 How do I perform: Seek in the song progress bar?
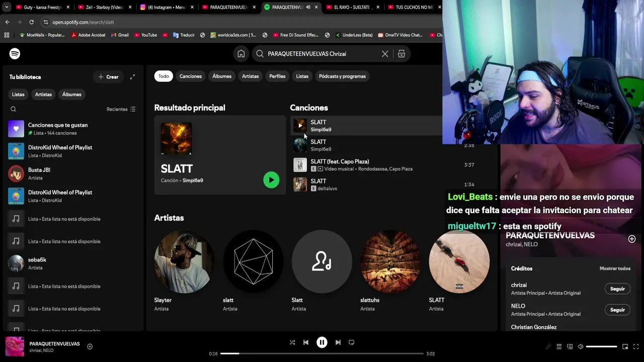pos(322,353)
